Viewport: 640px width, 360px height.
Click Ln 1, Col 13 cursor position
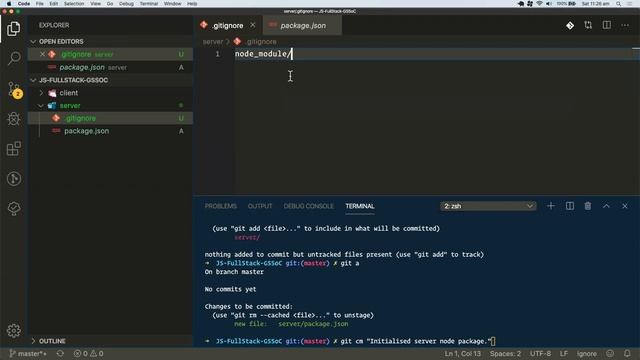462,353
